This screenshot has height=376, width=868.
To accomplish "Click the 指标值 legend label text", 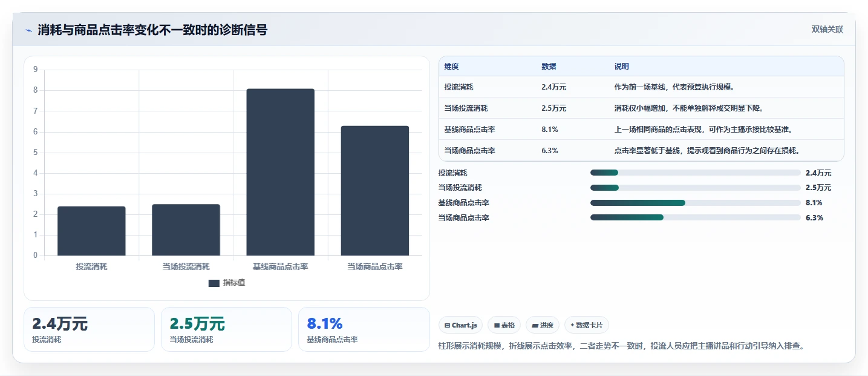I will click(234, 283).
